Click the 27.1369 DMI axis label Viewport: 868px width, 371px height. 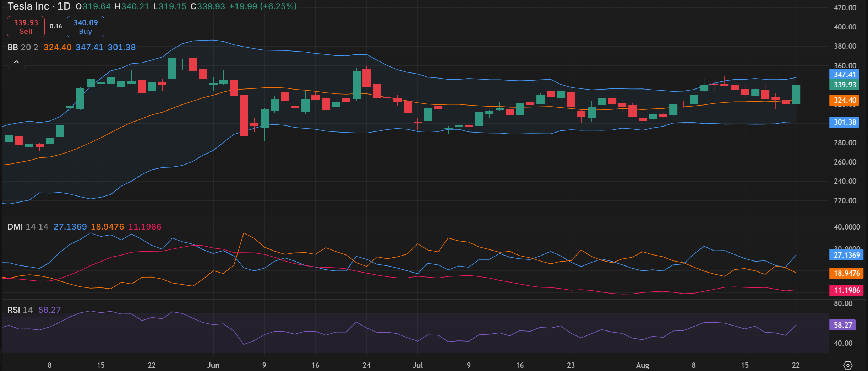(846, 255)
